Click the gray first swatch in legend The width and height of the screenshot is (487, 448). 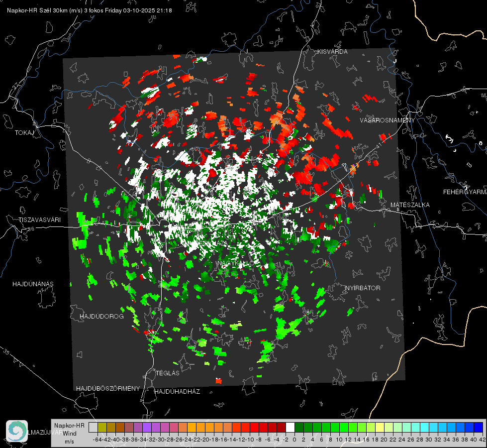point(93,427)
